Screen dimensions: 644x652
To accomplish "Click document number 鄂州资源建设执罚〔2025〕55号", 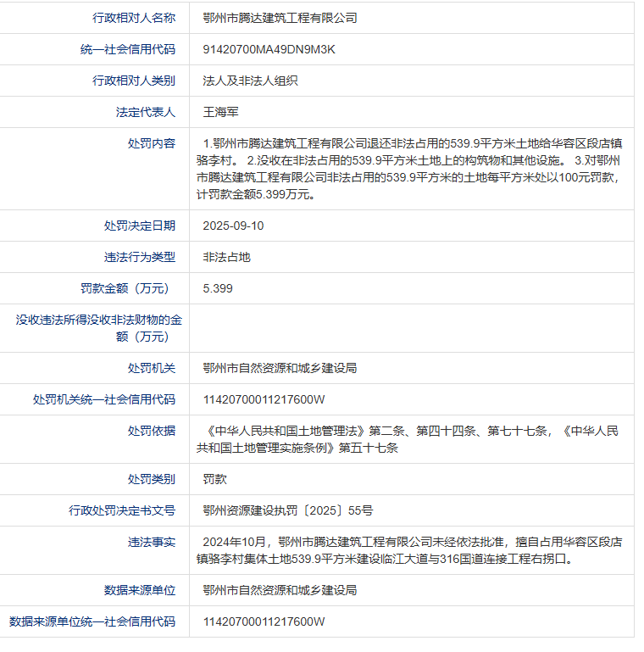I will click(287, 510).
